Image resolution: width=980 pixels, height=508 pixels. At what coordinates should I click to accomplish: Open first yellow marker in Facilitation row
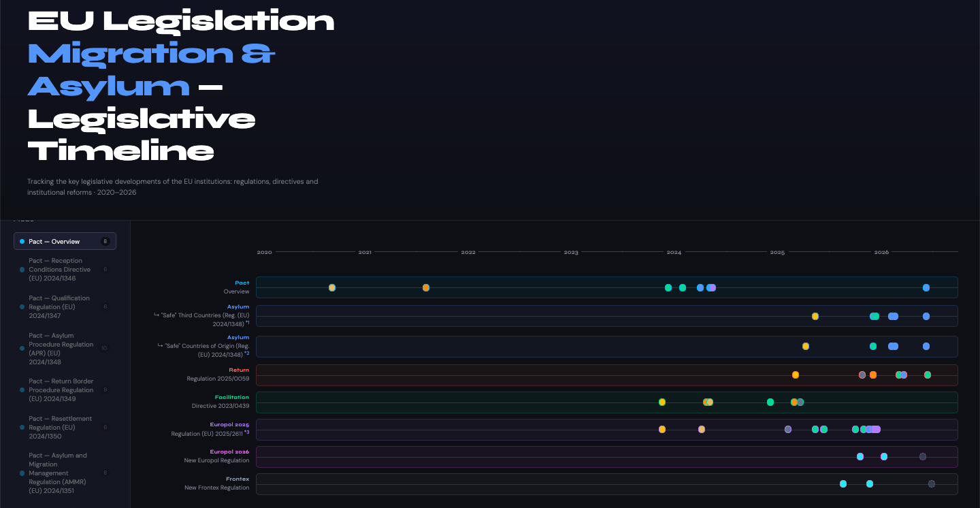(x=662, y=402)
